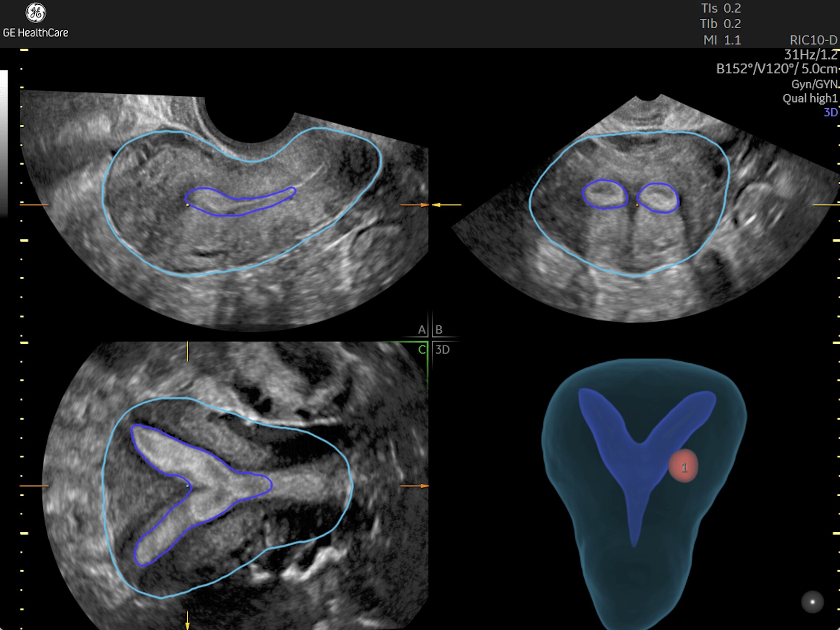Select quadrant label B

coord(439,330)
